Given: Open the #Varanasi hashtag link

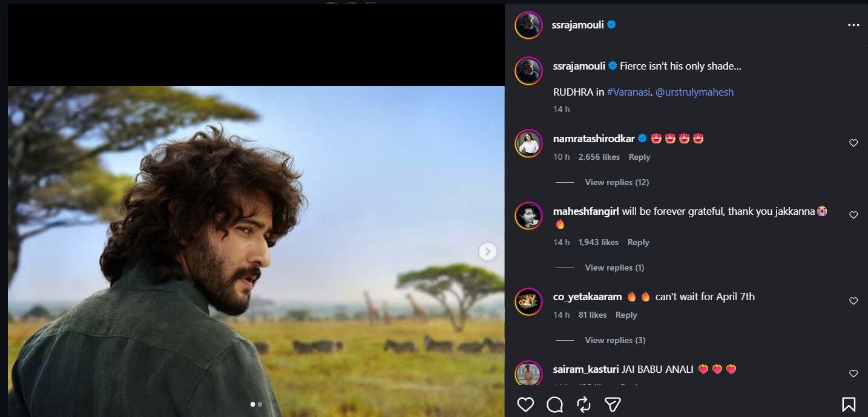Looking at the screenshot, I should pos(630,92).
